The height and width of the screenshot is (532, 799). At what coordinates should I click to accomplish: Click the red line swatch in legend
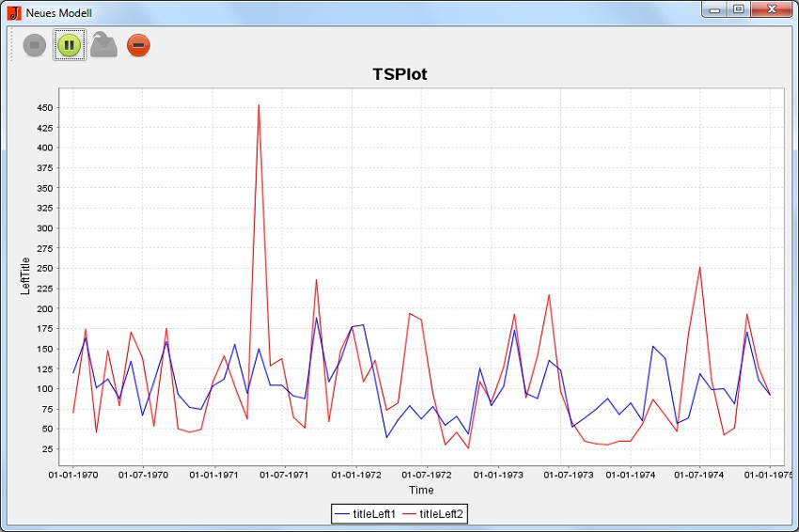409,513
